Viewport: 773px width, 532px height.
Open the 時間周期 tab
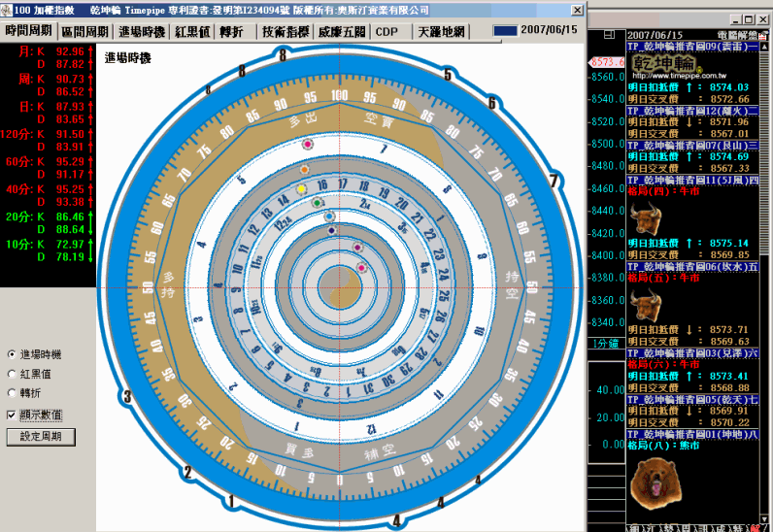click(x=28, y=31)
